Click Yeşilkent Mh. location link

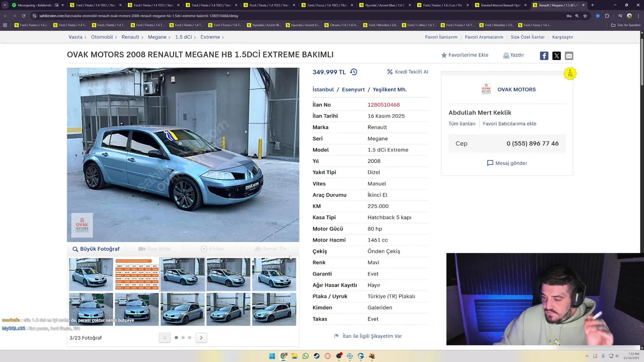coord(390,89)
